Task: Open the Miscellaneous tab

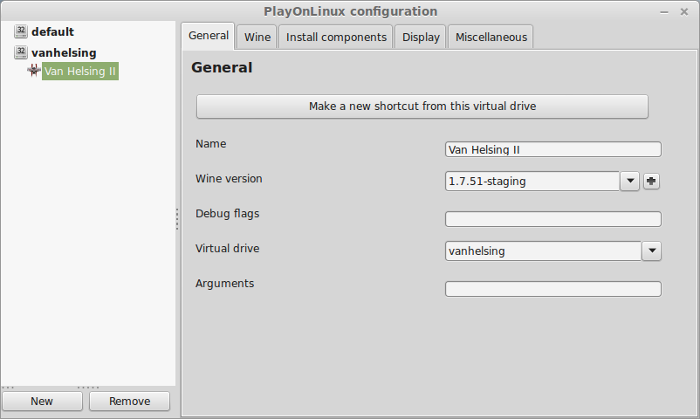Action: [491, 37]
